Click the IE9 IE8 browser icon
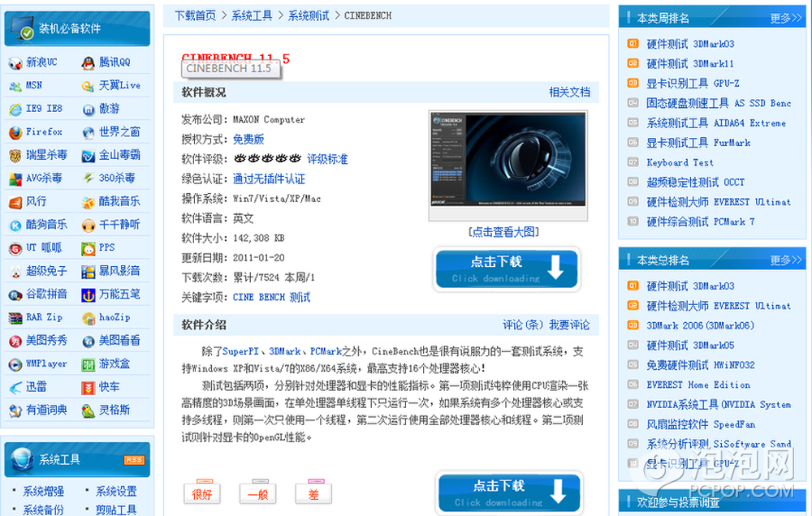 click(15, 110)
